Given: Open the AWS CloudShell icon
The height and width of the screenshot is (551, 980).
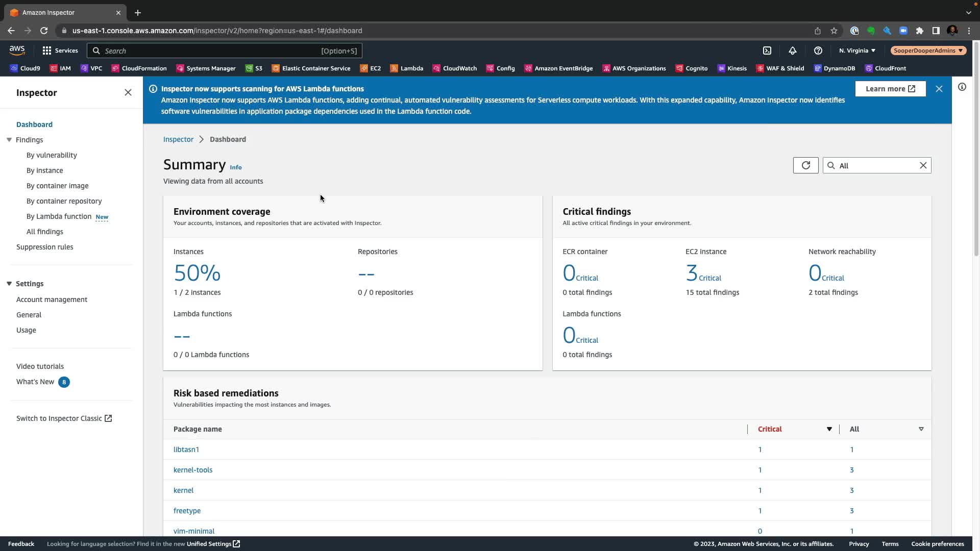Looking at the screenshot, I should click(767, 51).
